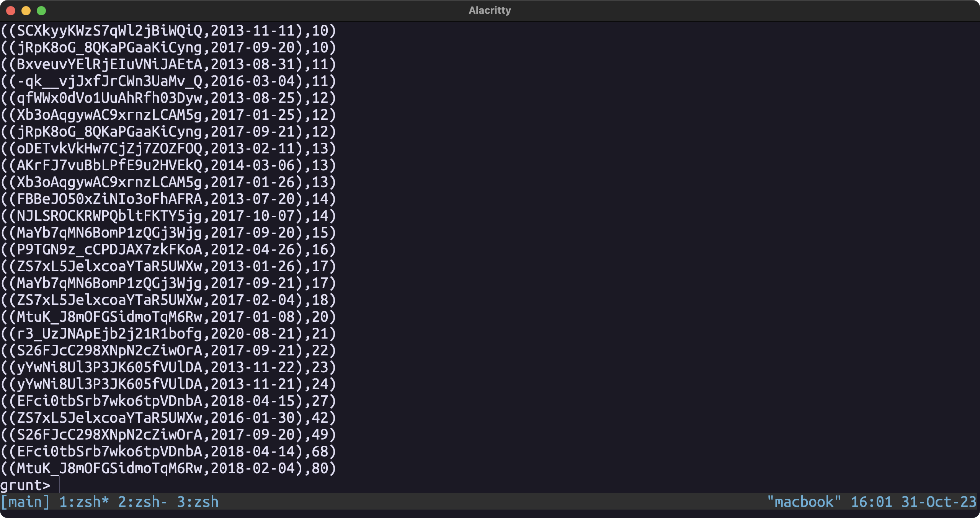Click the row starting P9TGN9z_cCPDJAX7zkFKoA
Viewport: 980px width, 518px height.
(x=168, y=249)
